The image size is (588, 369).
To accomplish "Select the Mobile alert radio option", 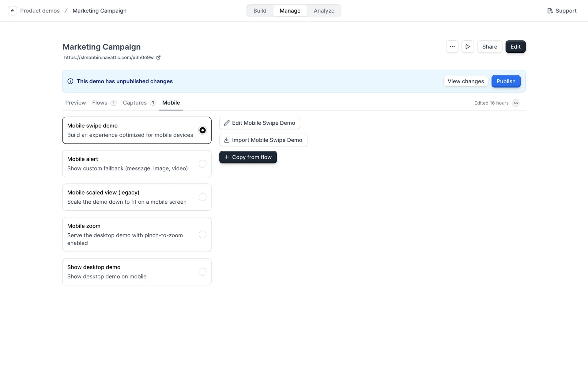I will pyautogui.click(x=202, y=164).
